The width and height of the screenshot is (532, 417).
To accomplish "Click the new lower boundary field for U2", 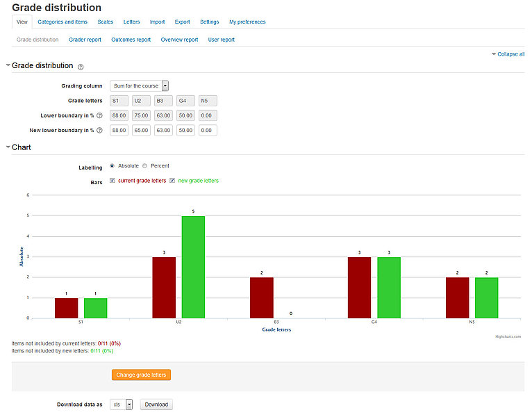I will pos(142,131).
